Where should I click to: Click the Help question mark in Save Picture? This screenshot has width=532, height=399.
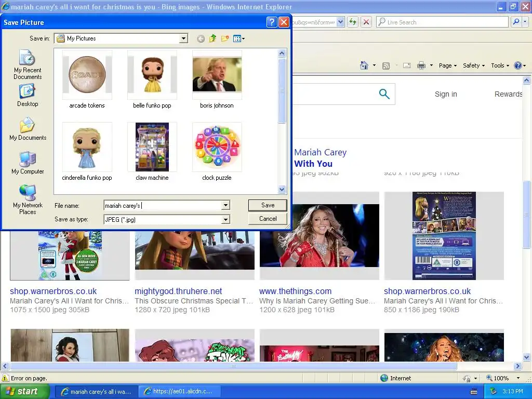point(271,22)
